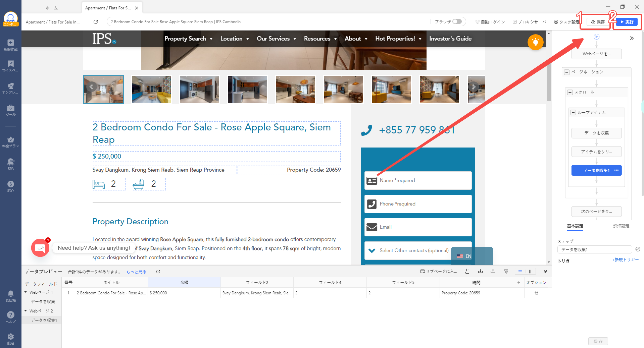The width and height of the screenshot is (644, 348).
Task: Click the blue 実行 run button
Action: tap(627, 22)
